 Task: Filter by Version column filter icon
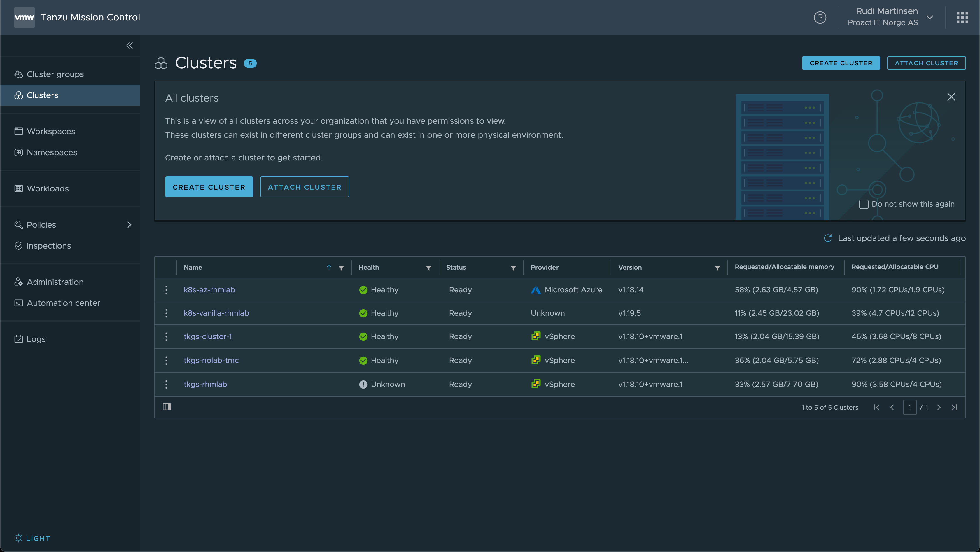(717, 268)
